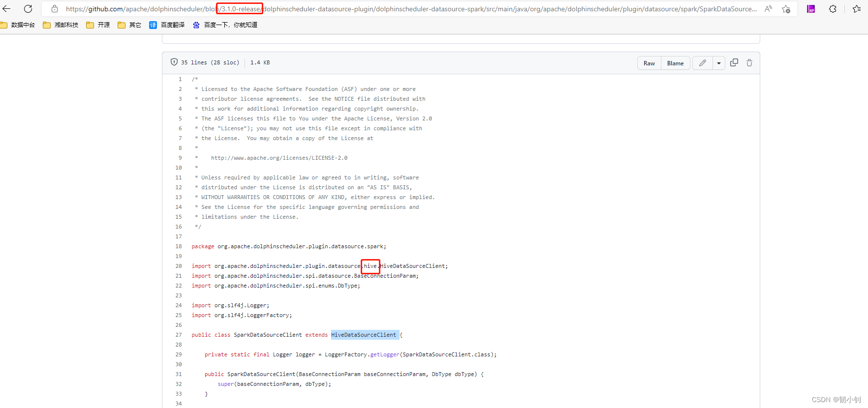Open the 数据中台 bookmark folder
Viewport: 868px width, 408px height.
(18, 25)
